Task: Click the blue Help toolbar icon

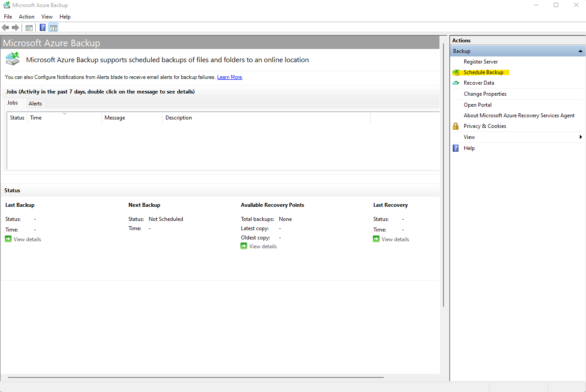Action: point(43,27)
